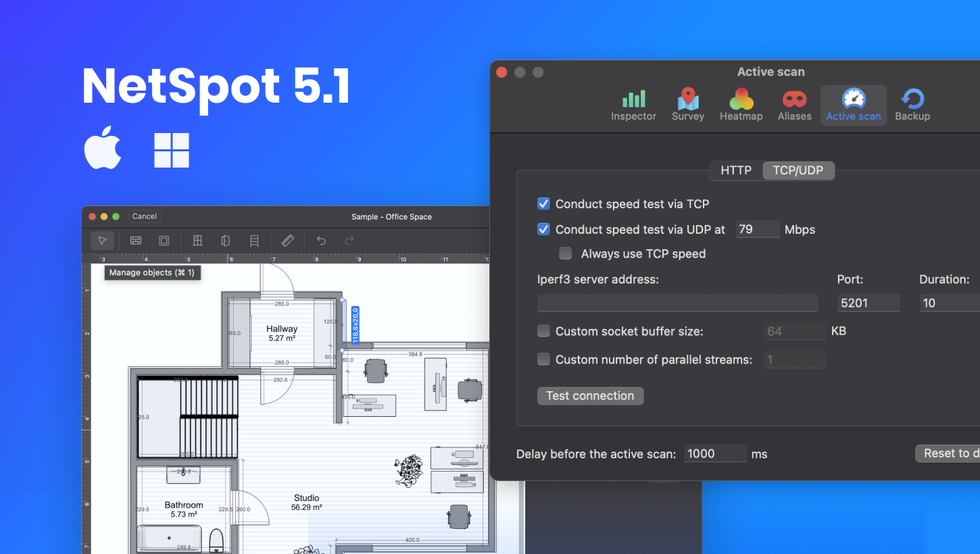This screenshot has width=980, height=554.
Task: Close the Active scan window
Action: point(501,72)
